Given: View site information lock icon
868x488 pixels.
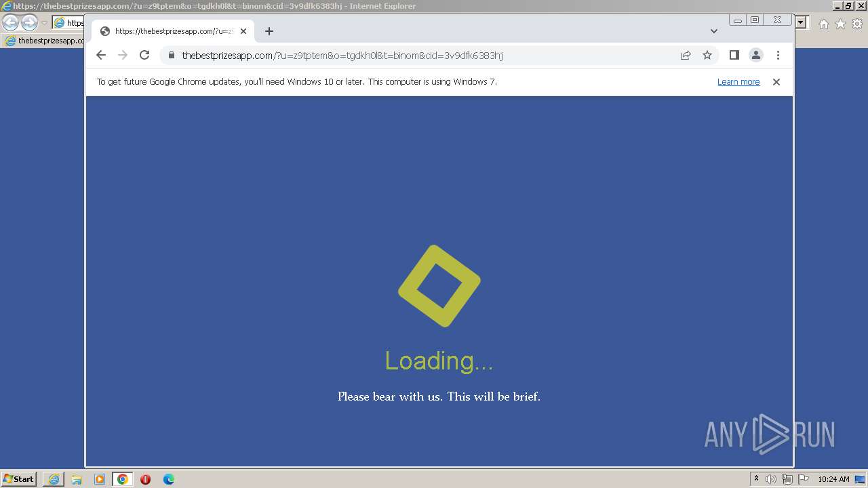Looking at the screenshot, I should tap(171, 56).
